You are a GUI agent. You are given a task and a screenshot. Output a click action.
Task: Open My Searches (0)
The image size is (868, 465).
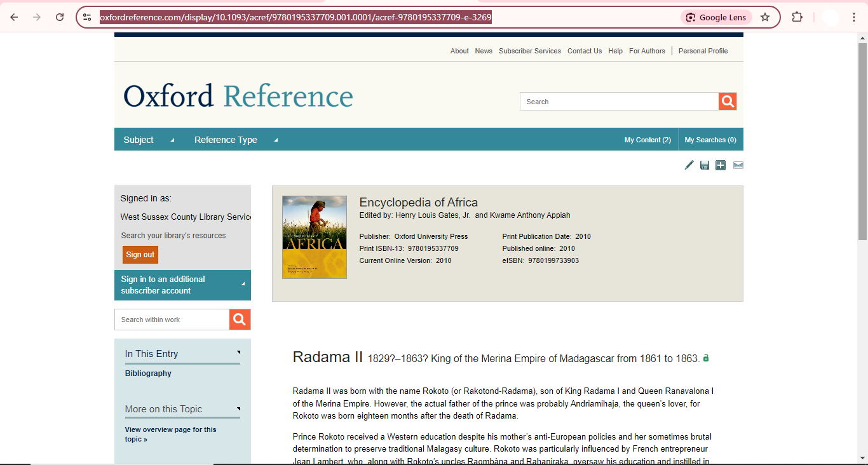point(710,140)
